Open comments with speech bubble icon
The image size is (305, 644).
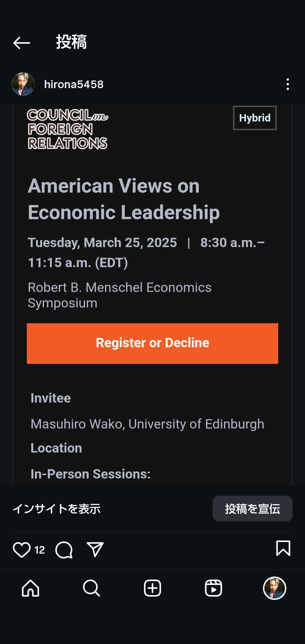coord(64,550)
